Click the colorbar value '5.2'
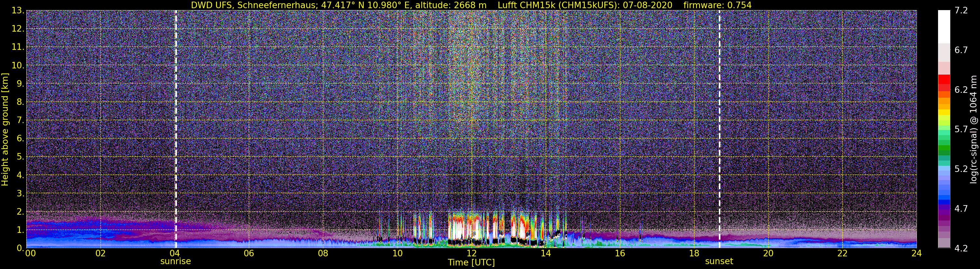 click(961, 169)
